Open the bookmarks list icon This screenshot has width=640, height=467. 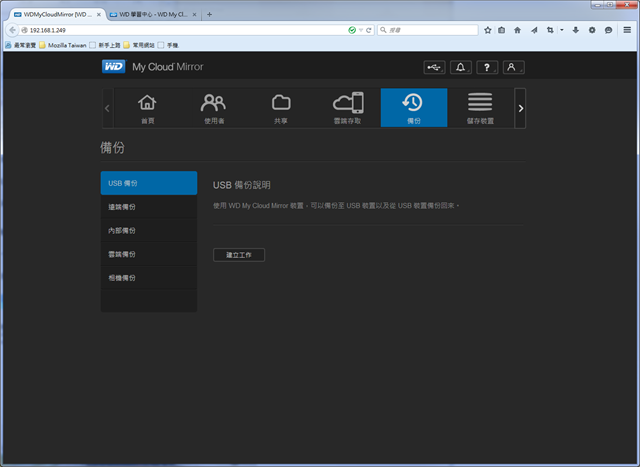[502, 30]
